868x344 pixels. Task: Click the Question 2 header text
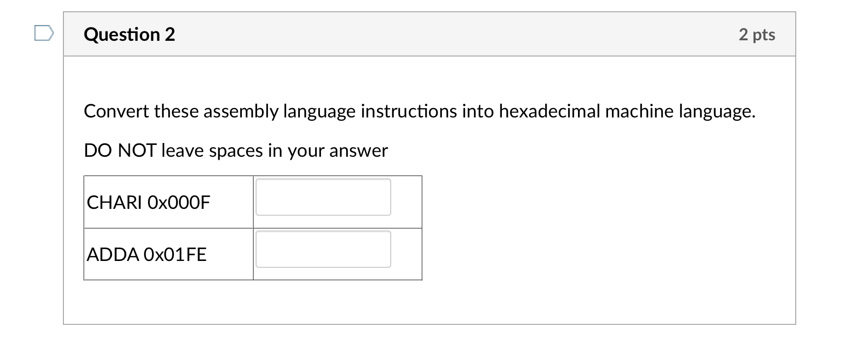point(129,34)
